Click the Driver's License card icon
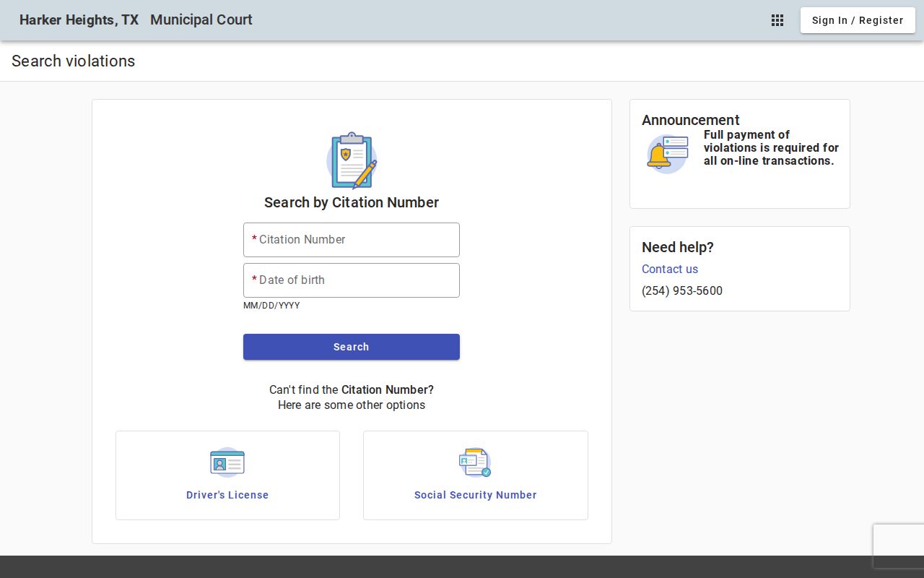This screenshot has width=924, height=578. tap(227, 462)
